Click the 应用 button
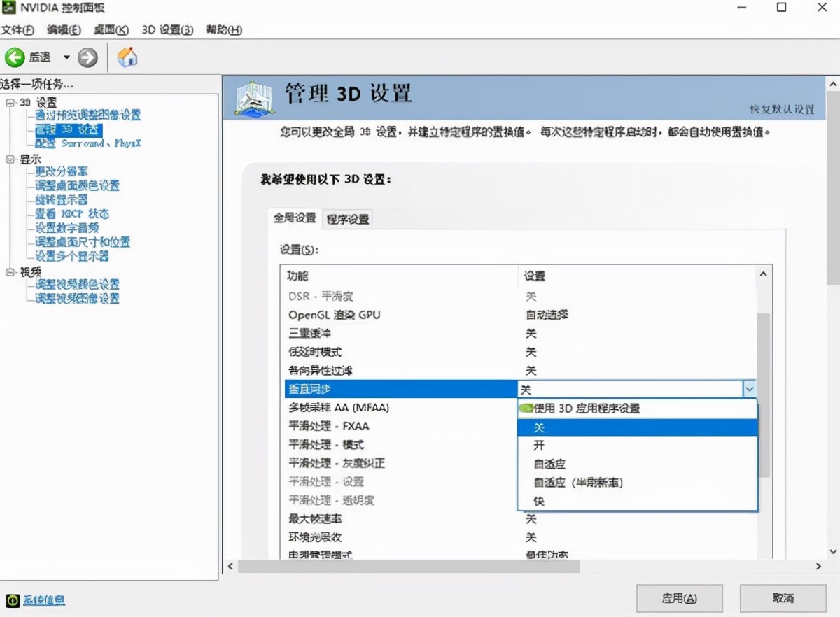The height and width of the screenshot is (617, 840). point(679,598)
